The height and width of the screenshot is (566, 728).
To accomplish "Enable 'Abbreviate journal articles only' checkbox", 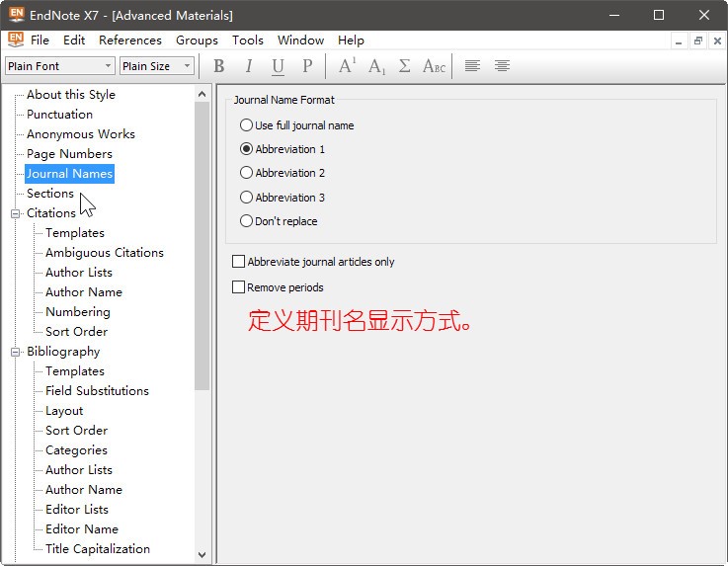I will [238, 262].
